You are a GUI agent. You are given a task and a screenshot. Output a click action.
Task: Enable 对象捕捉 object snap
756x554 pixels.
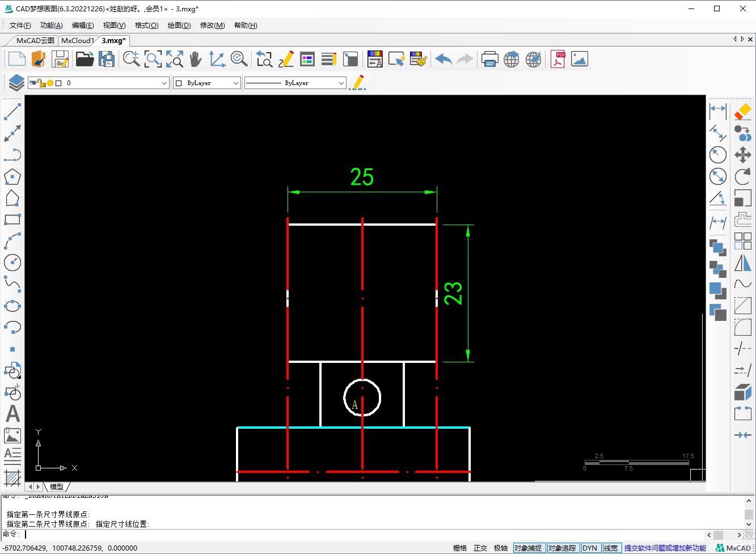(528, 548)
